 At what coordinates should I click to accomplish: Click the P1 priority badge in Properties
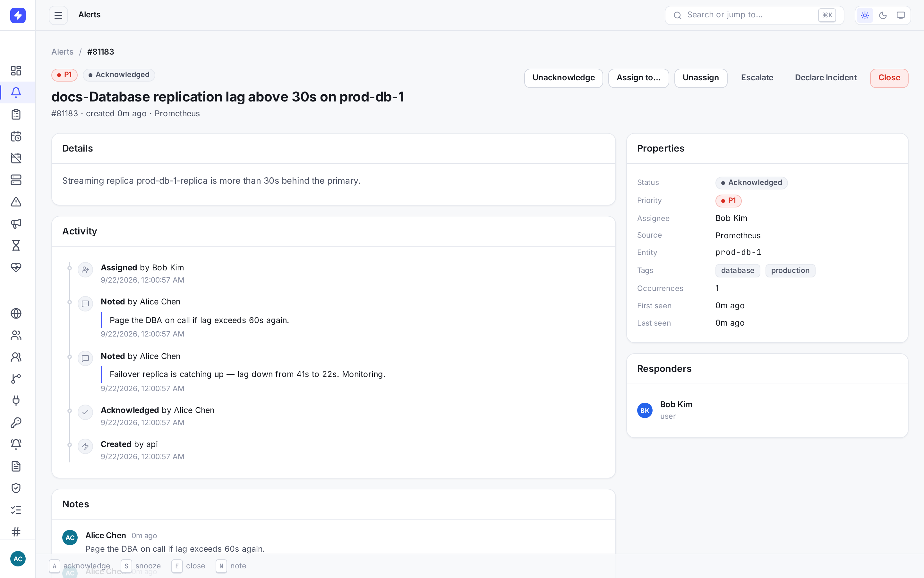(728, 201)
